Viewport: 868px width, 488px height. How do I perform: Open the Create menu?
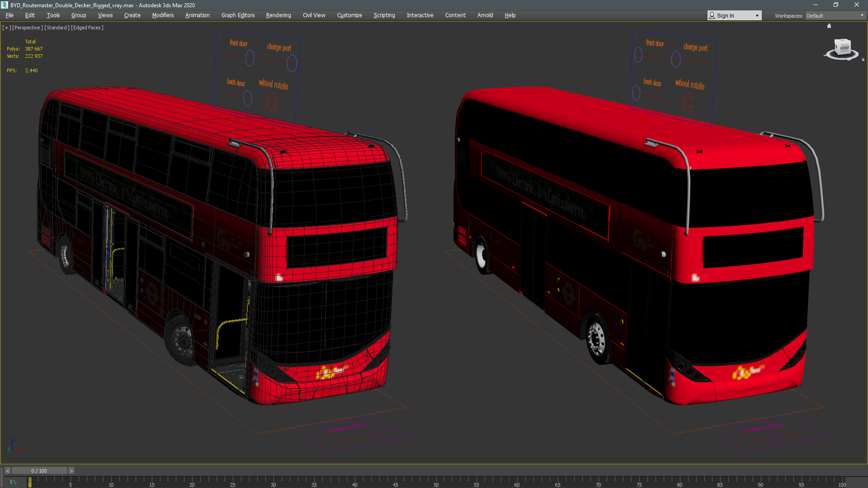coord(132,15)
